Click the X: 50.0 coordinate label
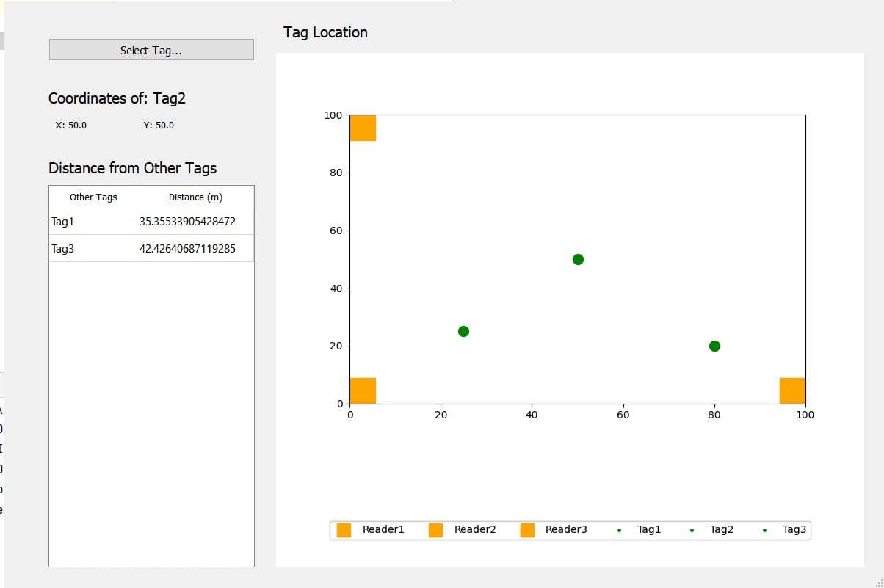 pyautogui.click(x=71, y=126)
